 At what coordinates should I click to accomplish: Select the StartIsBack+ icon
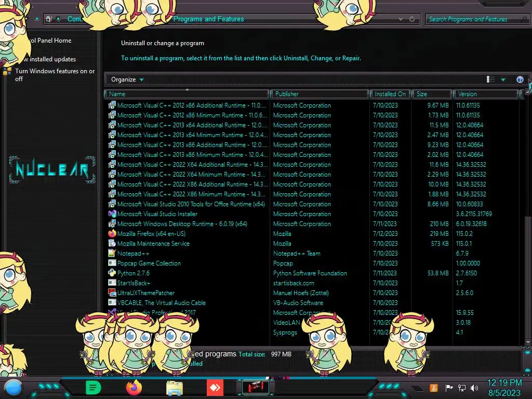pos(112,283)
